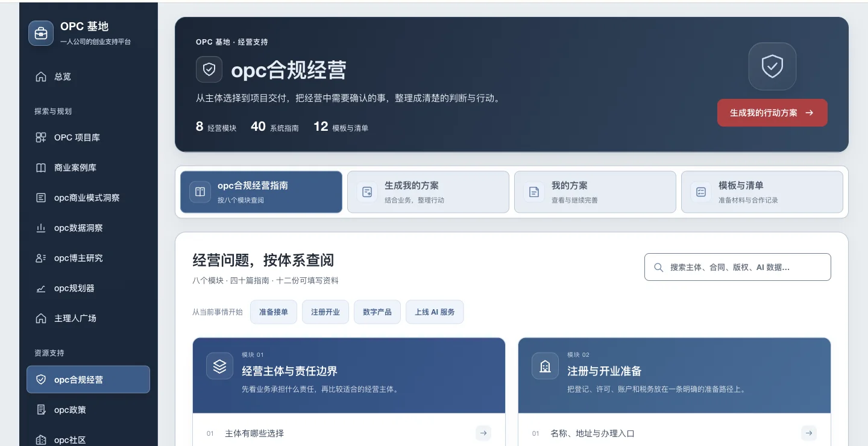Screen dimensions: 868x446
Task: Select the 注册开业 quick filter chip
Action: coord(325,312)
